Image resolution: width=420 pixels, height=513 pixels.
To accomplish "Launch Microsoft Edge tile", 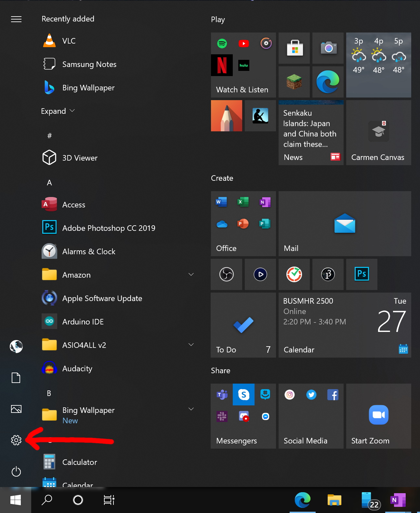I will click(328, 82).
